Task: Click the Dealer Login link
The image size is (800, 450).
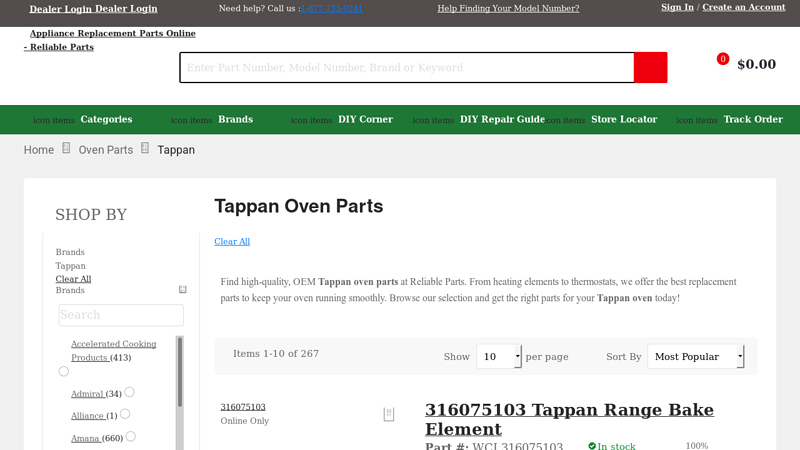Action: [93, 9]
